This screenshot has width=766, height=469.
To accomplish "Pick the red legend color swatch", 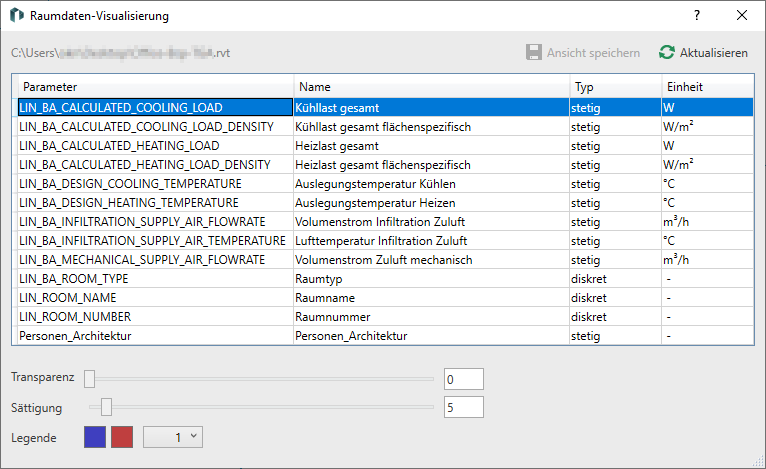I will coord(122,437).
